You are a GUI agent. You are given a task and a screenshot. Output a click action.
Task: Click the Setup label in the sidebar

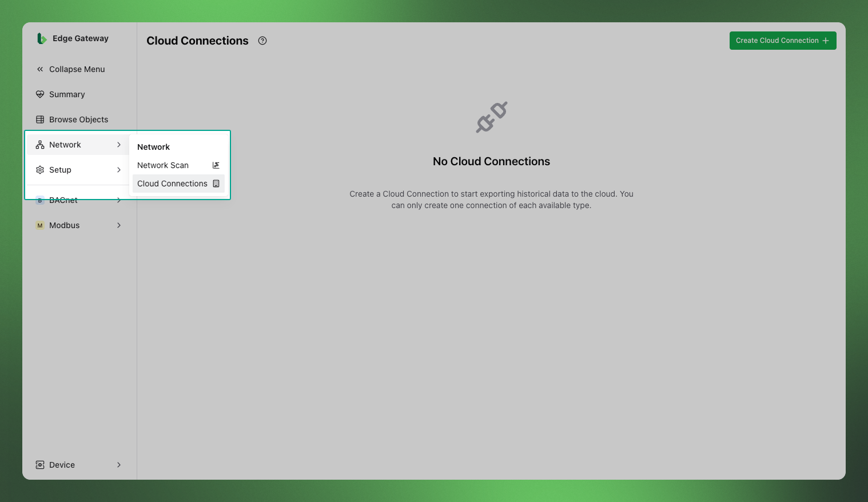(x=60, y=170)
